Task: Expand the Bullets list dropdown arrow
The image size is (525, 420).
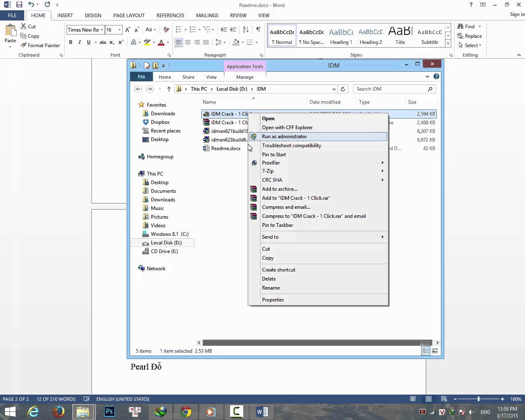Action: 185,30
